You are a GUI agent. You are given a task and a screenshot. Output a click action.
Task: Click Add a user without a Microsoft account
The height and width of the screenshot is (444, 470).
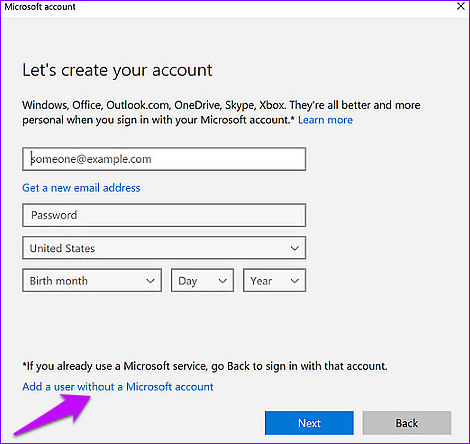(x=118, y=387)
